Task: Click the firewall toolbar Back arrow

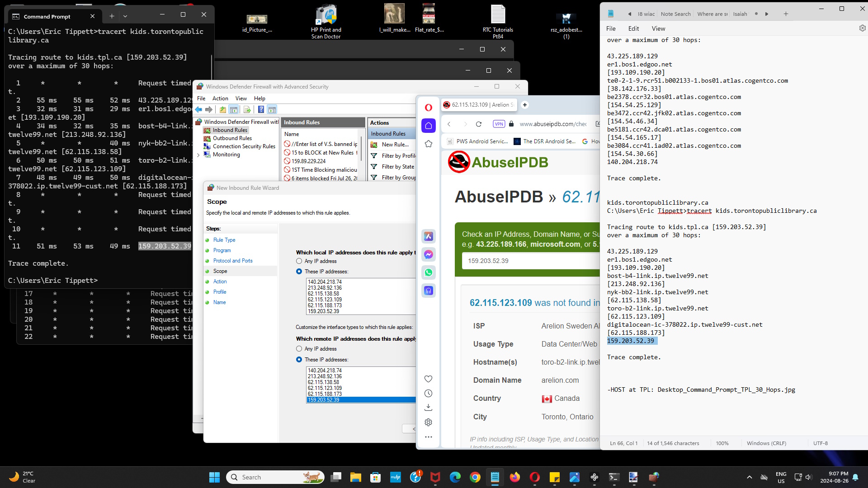Action: pyautogui.click(x=198, y=110)
